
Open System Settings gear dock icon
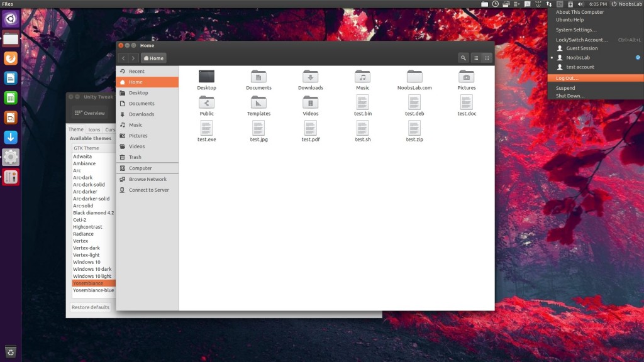[11, 157]
